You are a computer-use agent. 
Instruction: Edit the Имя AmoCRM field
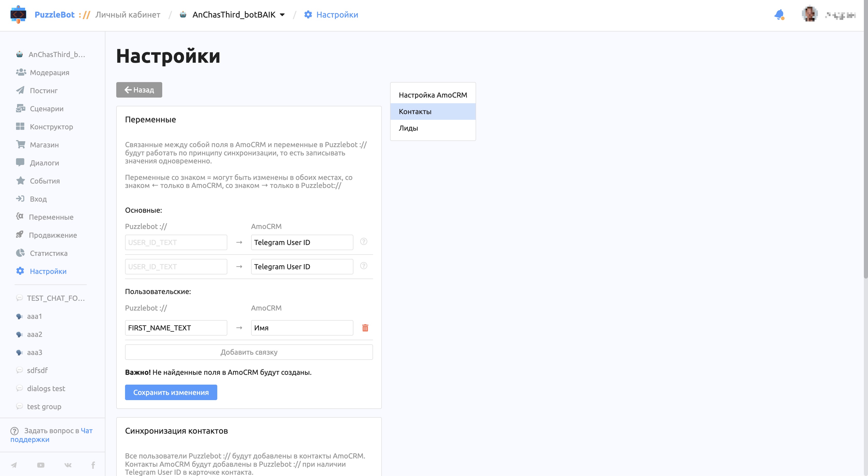pos(302,328)
